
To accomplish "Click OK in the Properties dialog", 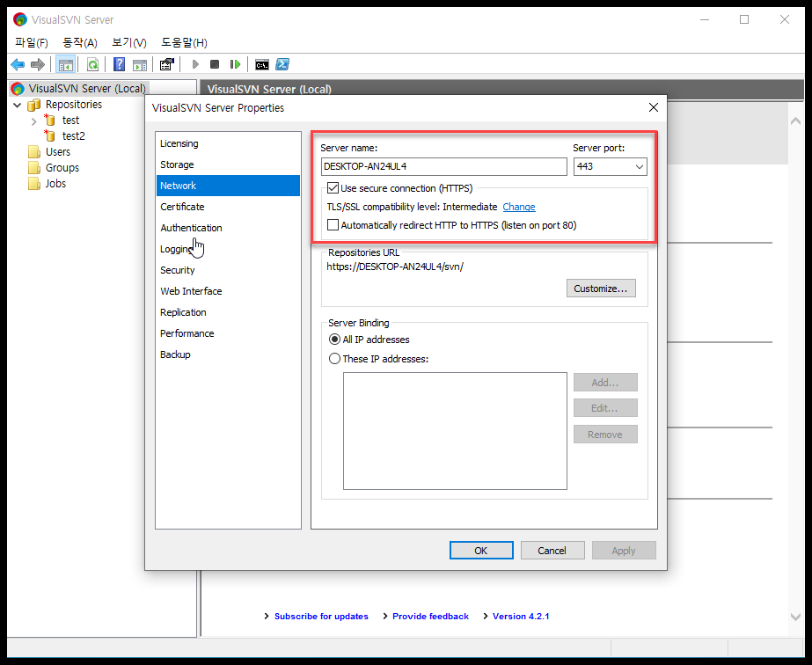I will (481, 551).
